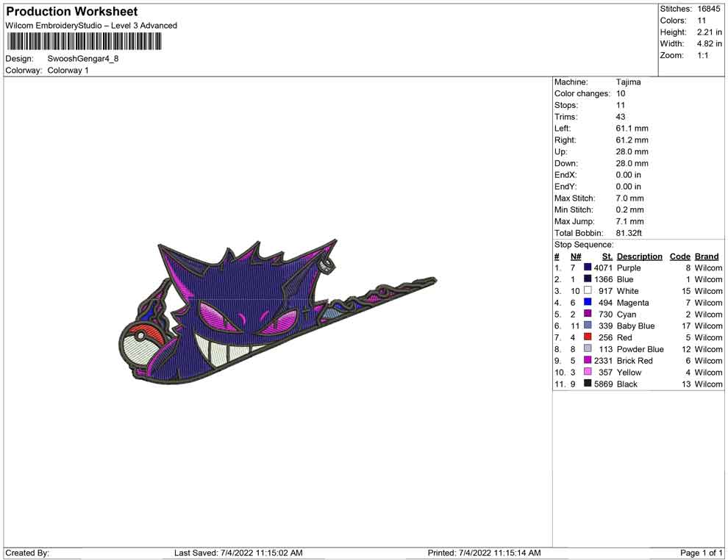Click the Machine value 'Tajima'
Image resolution: width=728 pixels, height=560 pixels.
pos(629,82)
